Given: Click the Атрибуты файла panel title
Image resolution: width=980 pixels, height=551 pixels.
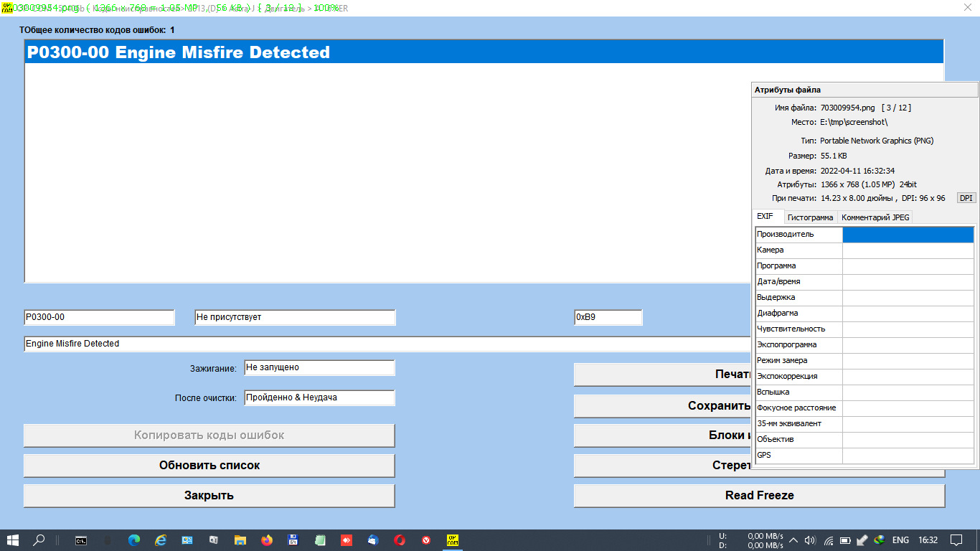Looking at the screenshot, I should 788,90.
